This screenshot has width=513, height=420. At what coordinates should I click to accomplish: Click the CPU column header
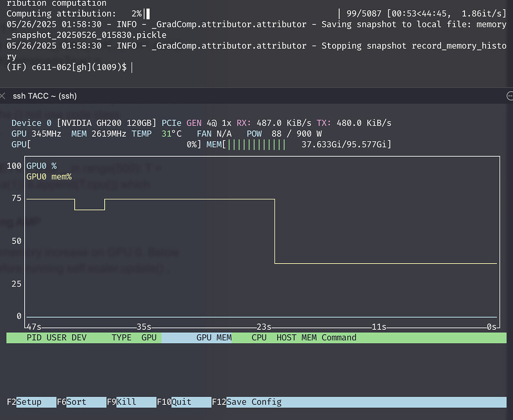[259, 338]
